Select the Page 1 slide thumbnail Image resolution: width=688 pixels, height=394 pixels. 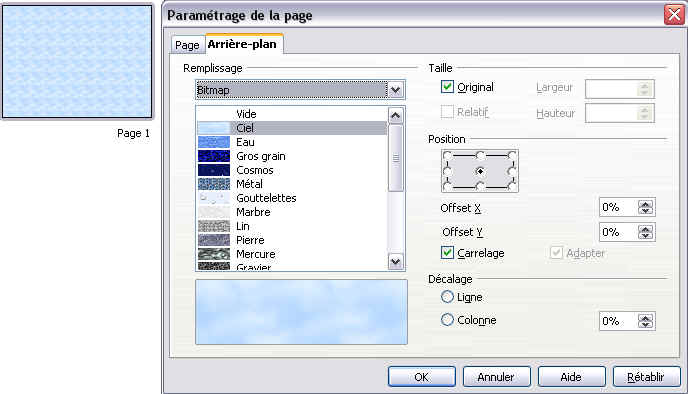[x=77, y=62]
